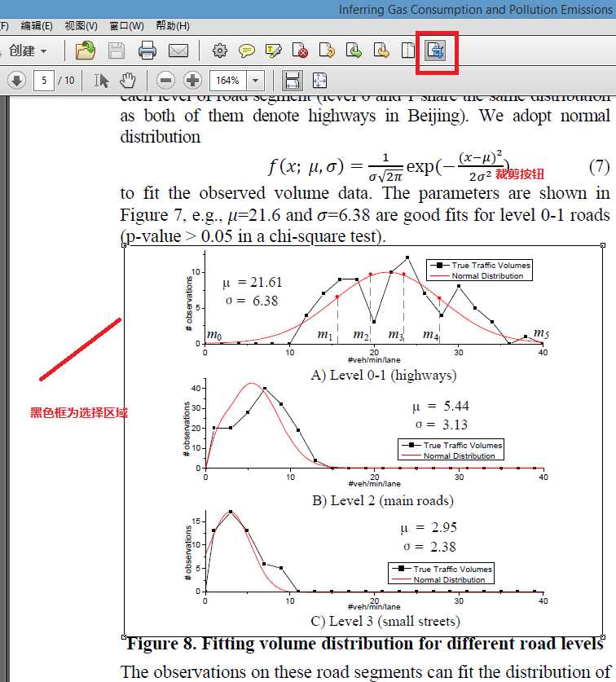Click the word 'distribution' above equation 7
This screenshot has height=682, width=616.
coord(161,137)
